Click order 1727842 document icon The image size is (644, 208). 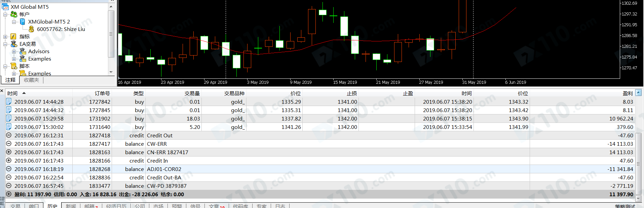pos(9,102)
